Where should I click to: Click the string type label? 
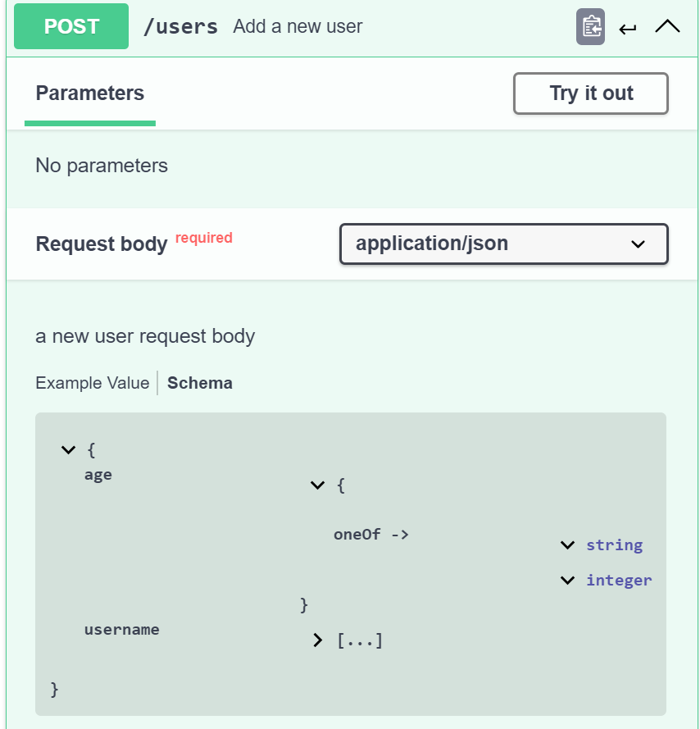click(615, 544)
